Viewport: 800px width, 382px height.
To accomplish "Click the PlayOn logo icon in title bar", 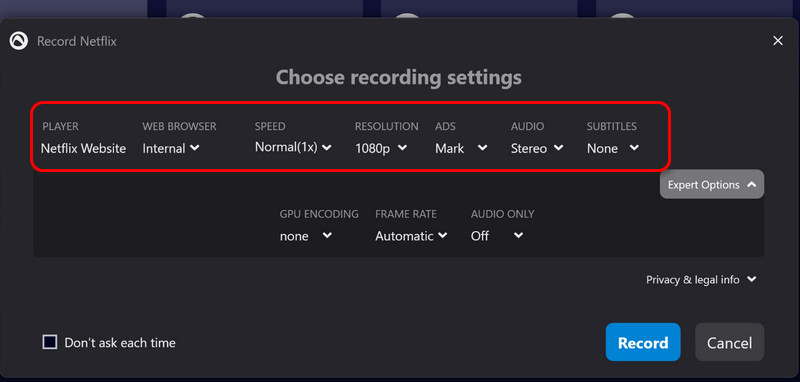I will [19, 41].
